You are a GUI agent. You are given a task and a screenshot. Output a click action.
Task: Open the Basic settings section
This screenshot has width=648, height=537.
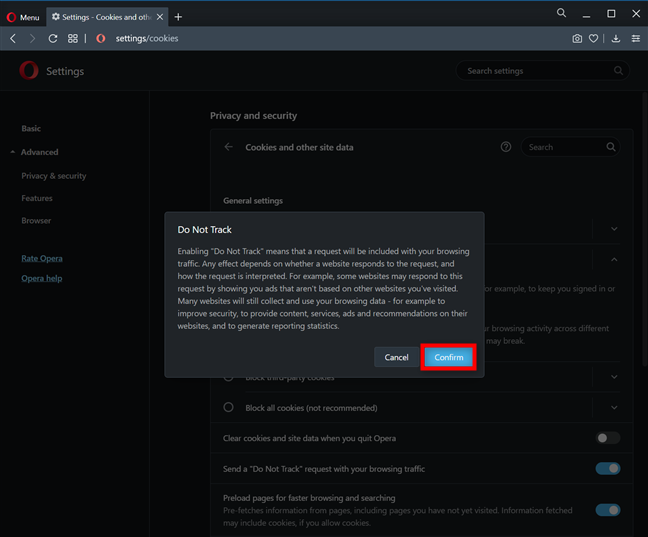click(x=31, y=129)
